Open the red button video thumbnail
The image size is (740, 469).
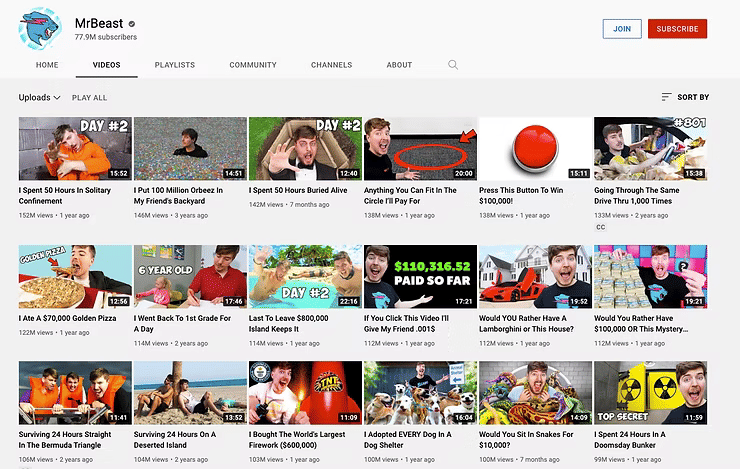(535, 149)
